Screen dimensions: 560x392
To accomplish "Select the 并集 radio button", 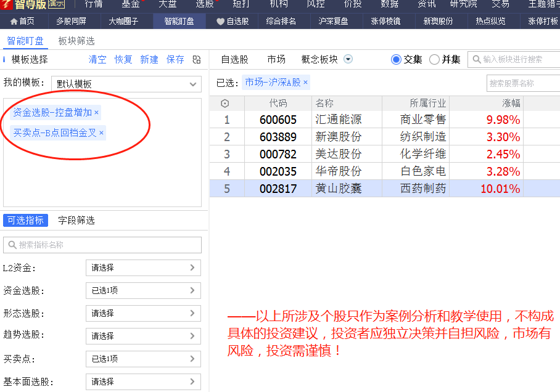I will (x=434, y=59).
